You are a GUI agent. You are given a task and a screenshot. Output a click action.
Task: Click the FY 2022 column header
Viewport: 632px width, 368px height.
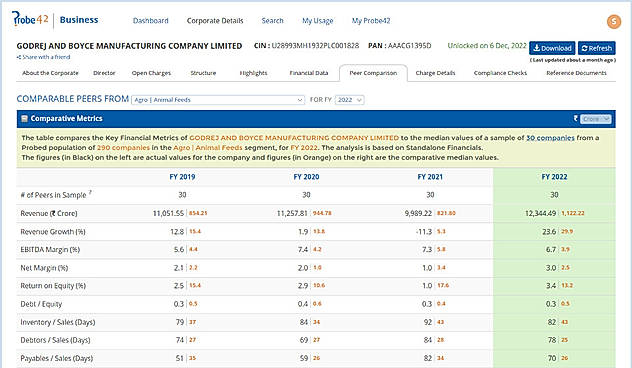click(554, 177)
